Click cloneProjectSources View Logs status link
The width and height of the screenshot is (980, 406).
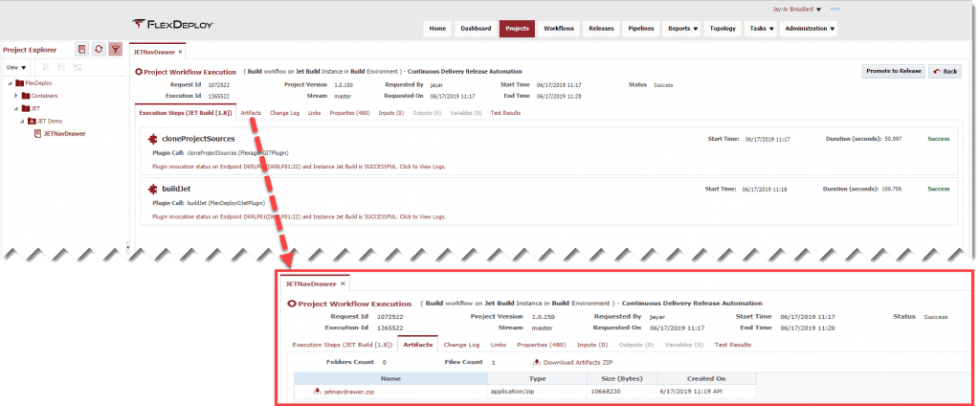click(x=299, y=167)
